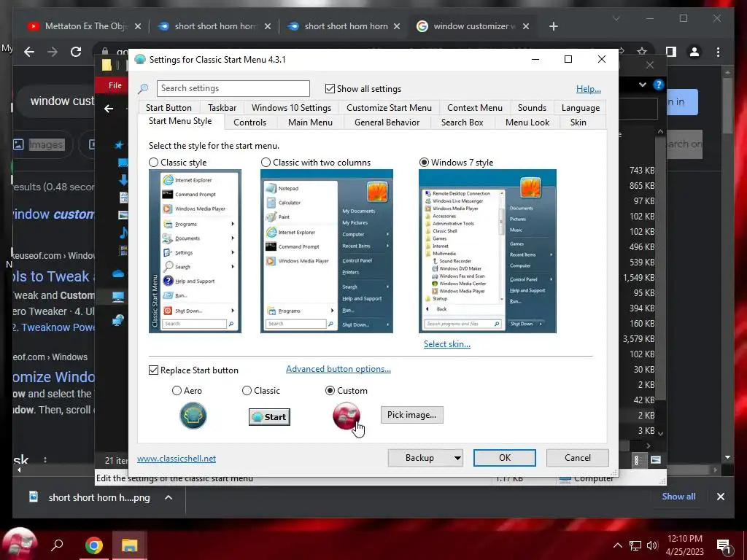This screenshot has width=747, height=560.
Task: Open the Search Box tab
Action: point(462,122)
